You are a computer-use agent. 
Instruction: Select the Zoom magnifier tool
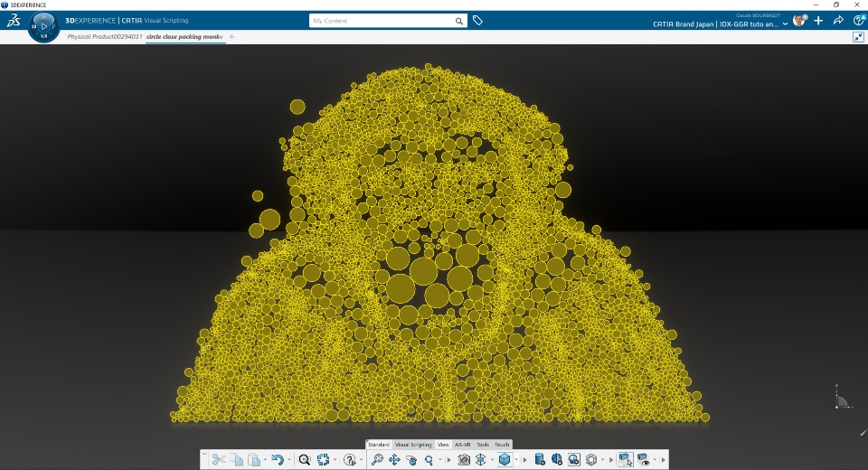click(429, 459)
